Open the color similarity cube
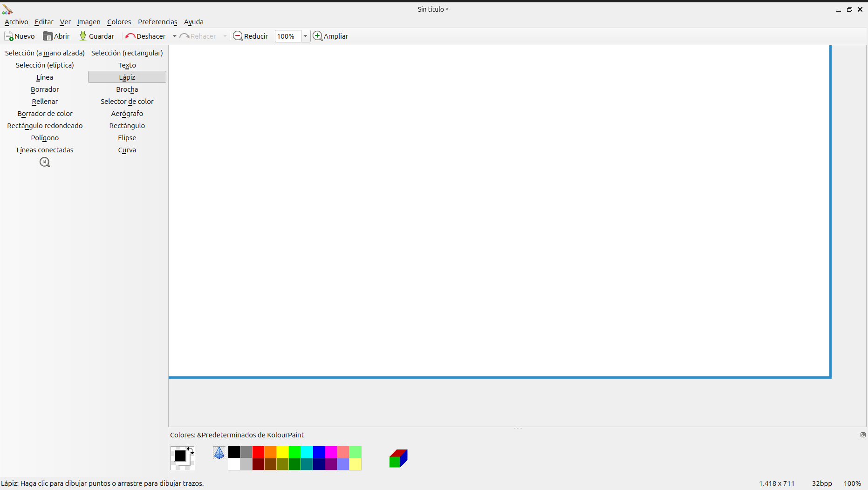 398,458
